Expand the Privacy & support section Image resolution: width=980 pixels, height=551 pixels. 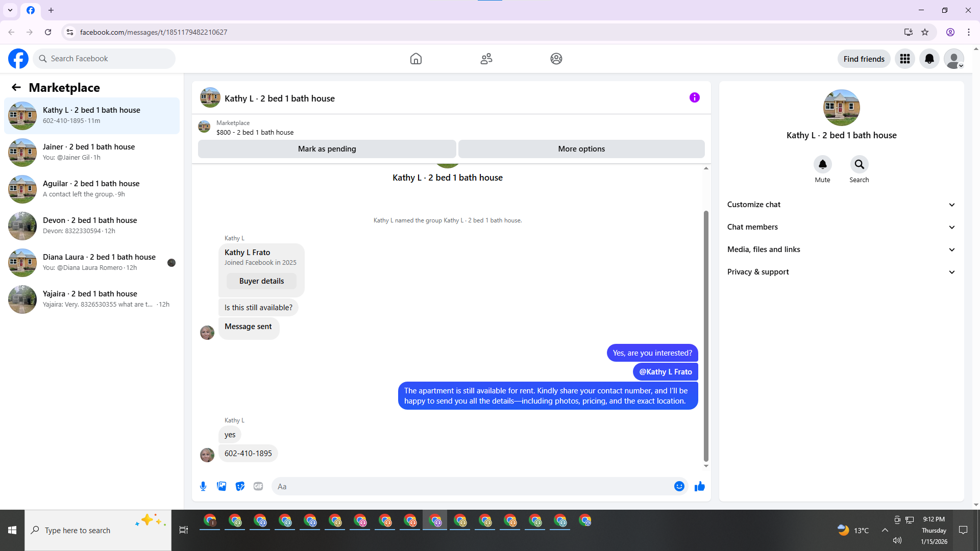[x=841, y=272]
